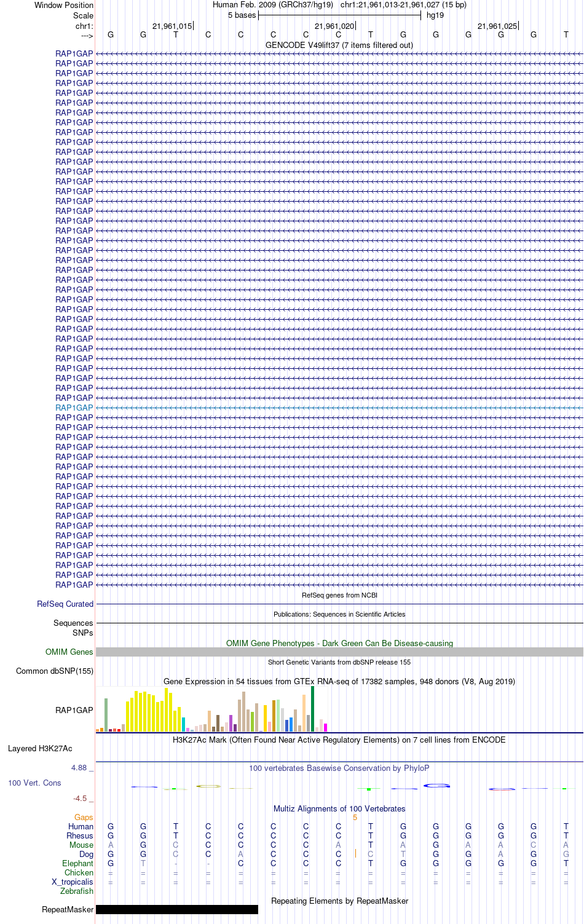This screenshot has height=924, width=584.
Task: Click the tallest dark green GTEx expression bar
Action: [x=312, y=709]
